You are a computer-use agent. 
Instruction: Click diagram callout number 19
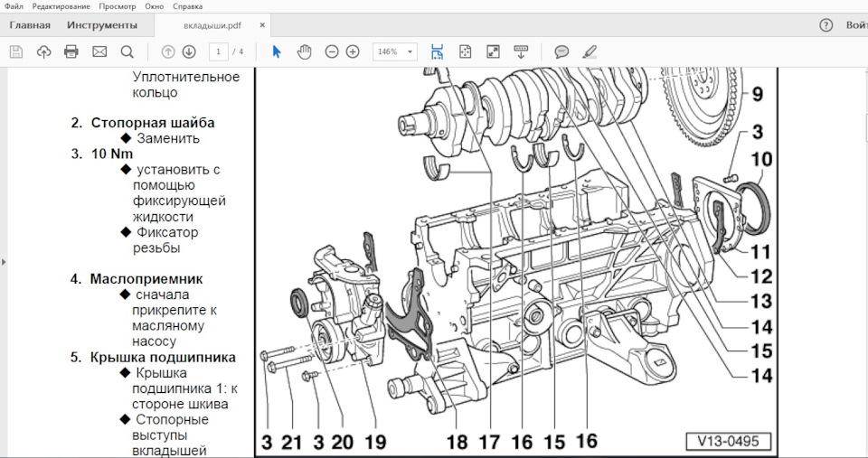click(x=375, y=443)
